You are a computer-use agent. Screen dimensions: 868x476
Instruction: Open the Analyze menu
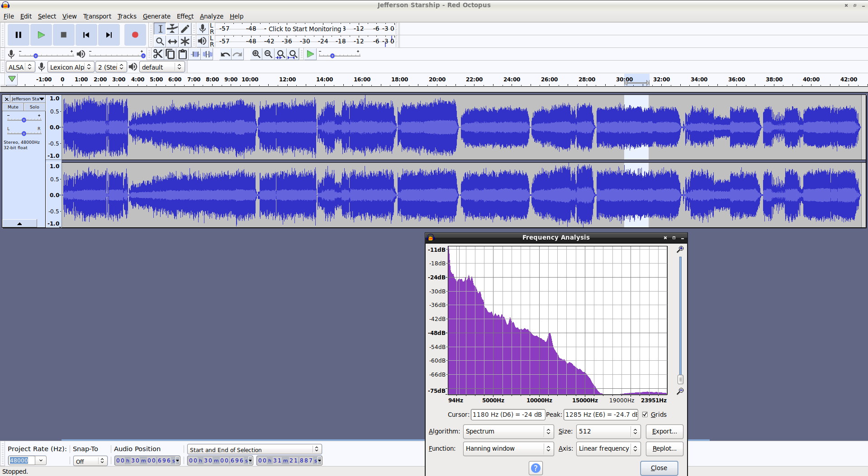point(212,16)
